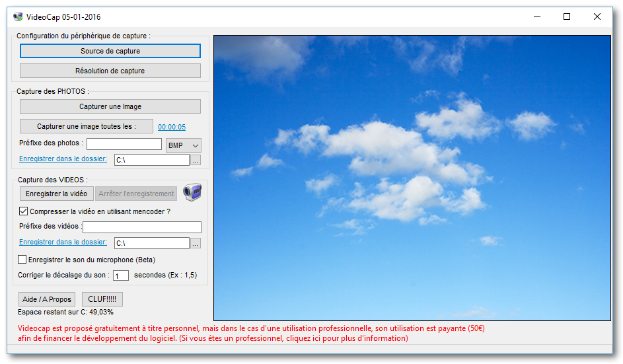Image resolution: width=623 pixels, height=364 pixels.
Task: Click videos Enregistrer dans le dossier link
Action: click(63, 242)
